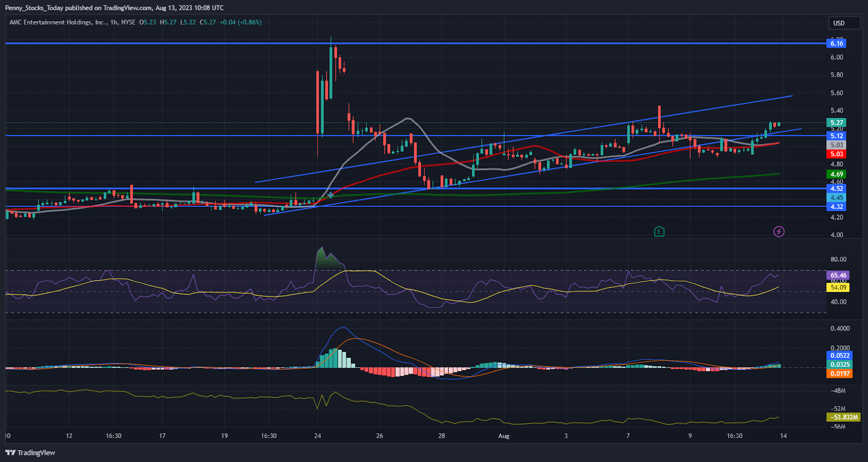Click the 1h interval label
The height and width of the screenshot is (462, 868).
(x=114, y=22)
